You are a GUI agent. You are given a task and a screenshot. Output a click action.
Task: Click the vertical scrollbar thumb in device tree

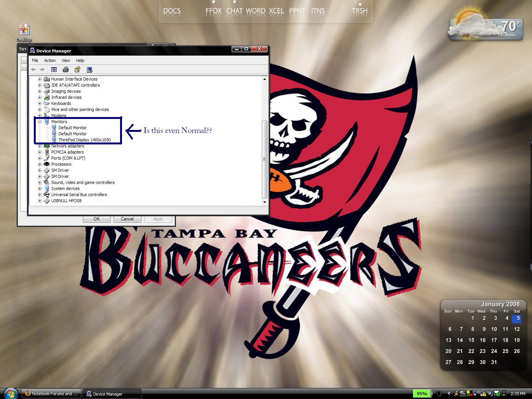coord(265,159)
